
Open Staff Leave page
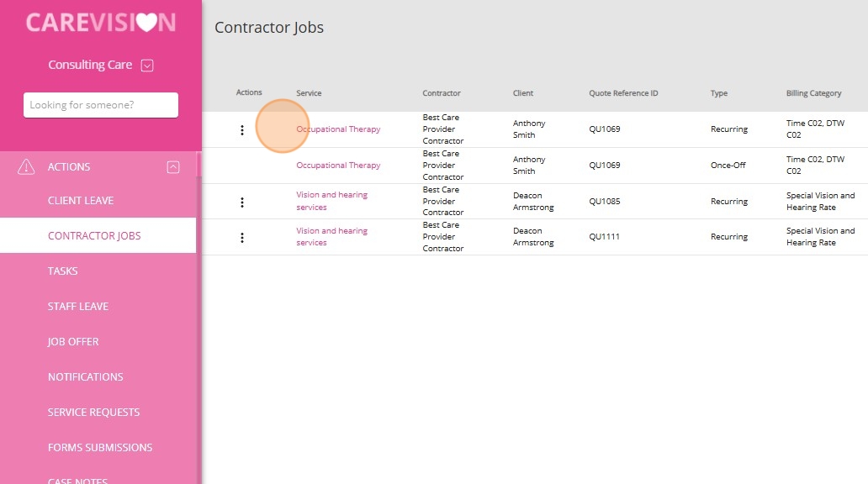78,307
